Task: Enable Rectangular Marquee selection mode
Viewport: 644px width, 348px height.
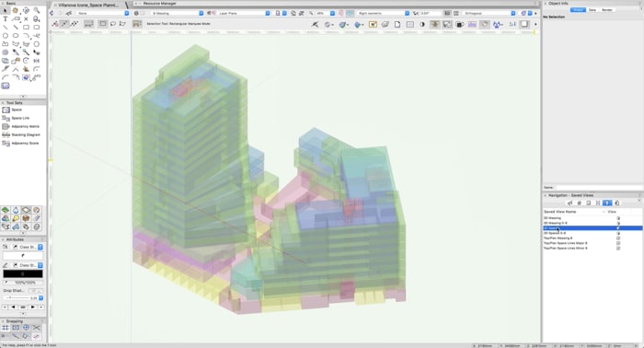Action: pos(103,24)
